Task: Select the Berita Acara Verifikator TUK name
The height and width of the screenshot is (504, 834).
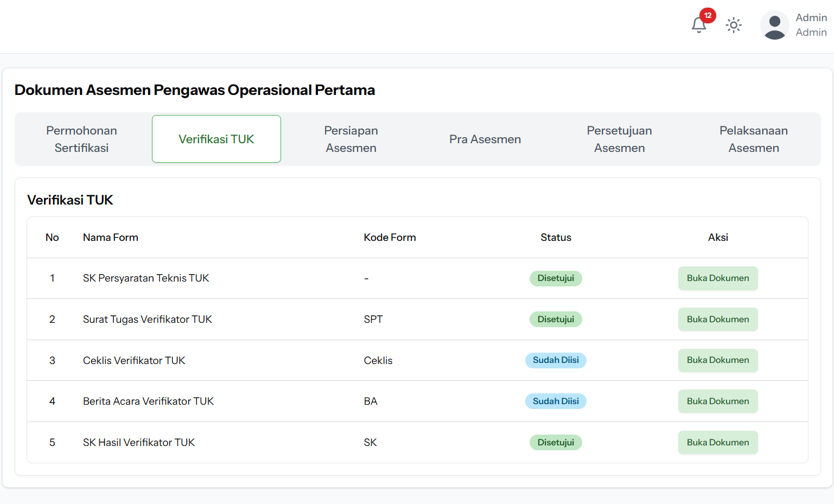Action: 148,401
